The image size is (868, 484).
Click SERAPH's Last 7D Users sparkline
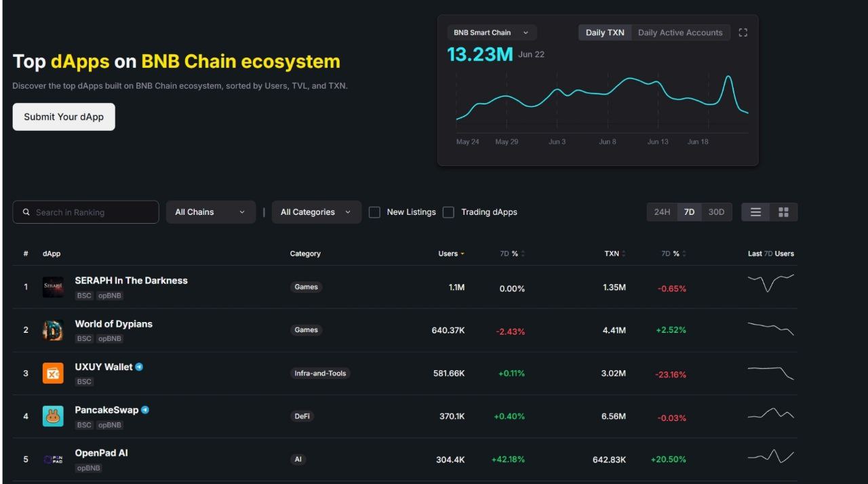[770, 282]
